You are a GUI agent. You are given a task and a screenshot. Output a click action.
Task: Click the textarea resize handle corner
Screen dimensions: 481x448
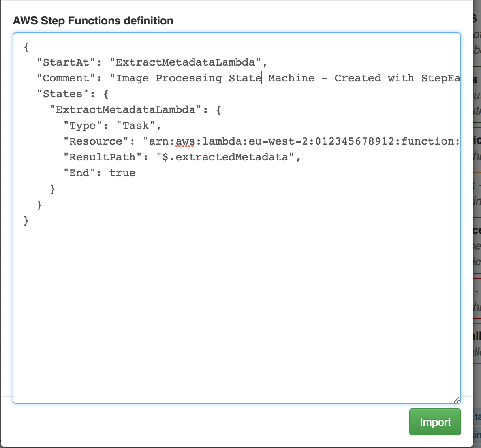coord(457,399)
